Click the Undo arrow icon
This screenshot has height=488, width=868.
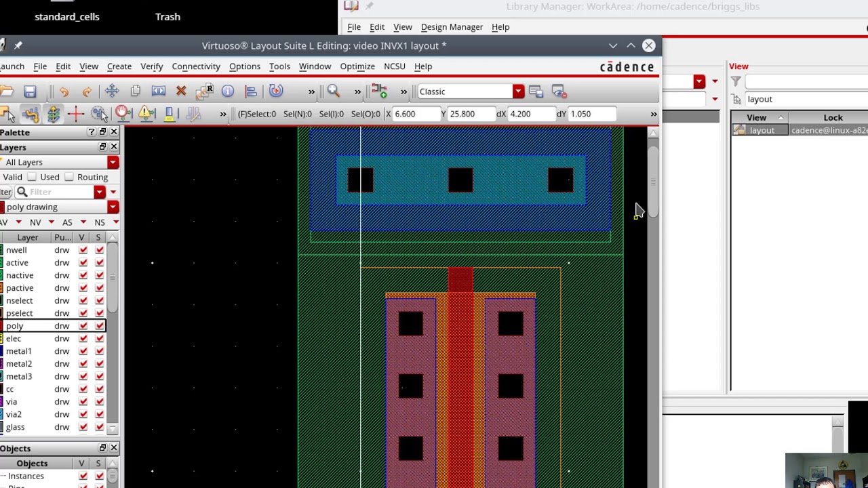(x=64, y=91)
